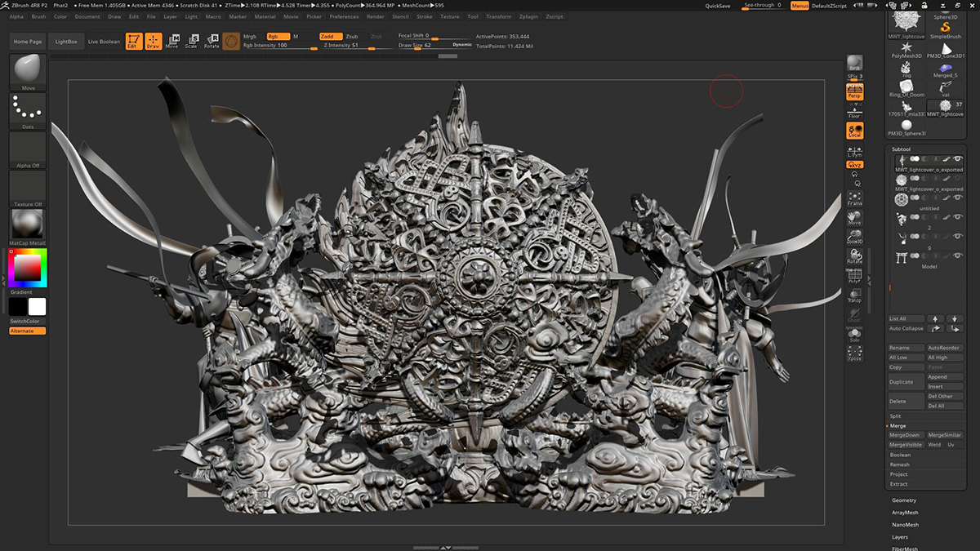Collapse the Merge section
Image resolution: width=980 pixels, height=551 pixels.
[898, 426]
